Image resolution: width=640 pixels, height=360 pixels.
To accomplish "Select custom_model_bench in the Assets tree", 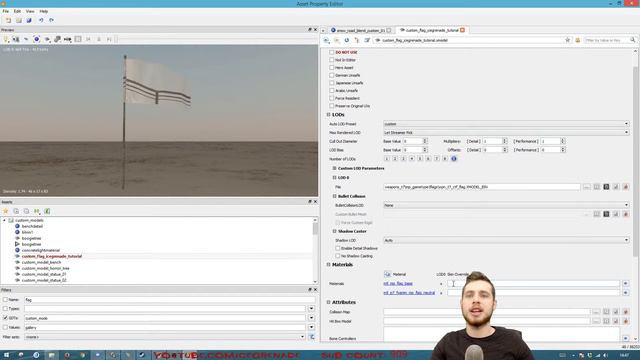I will pos(42,262).
